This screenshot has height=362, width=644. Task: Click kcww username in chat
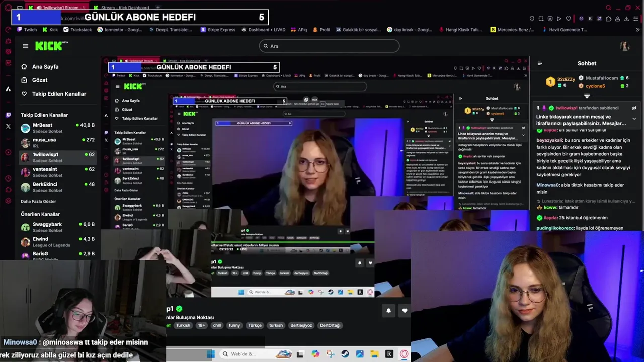point(550,207)
